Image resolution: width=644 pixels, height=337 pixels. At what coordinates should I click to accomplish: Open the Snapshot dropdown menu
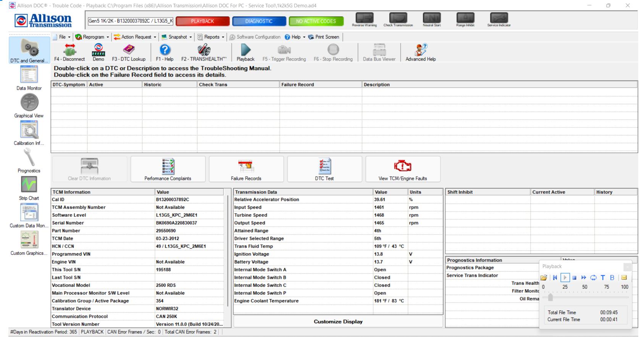(177, 37)
